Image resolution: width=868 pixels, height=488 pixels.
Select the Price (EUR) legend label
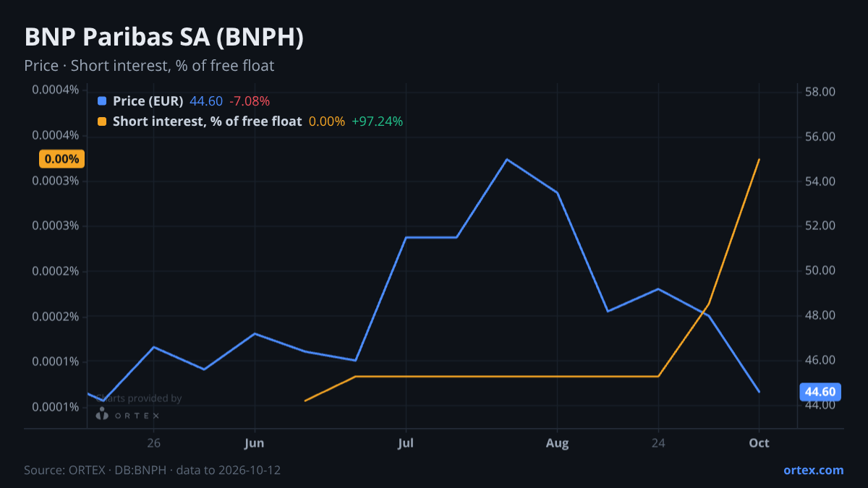click(148, 101)
